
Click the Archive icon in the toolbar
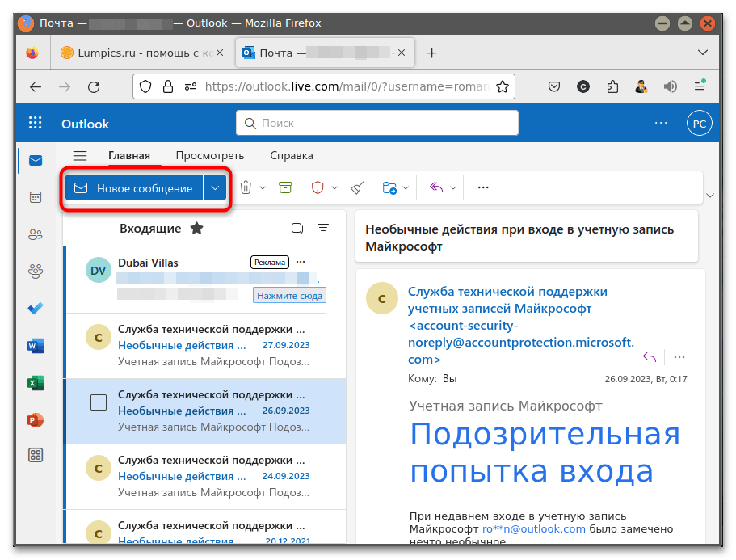pos(284,187)
